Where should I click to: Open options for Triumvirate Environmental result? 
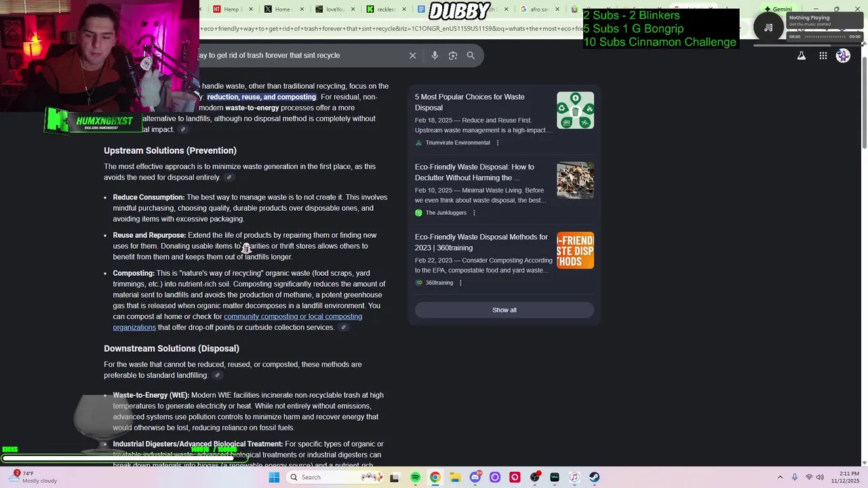498,143
